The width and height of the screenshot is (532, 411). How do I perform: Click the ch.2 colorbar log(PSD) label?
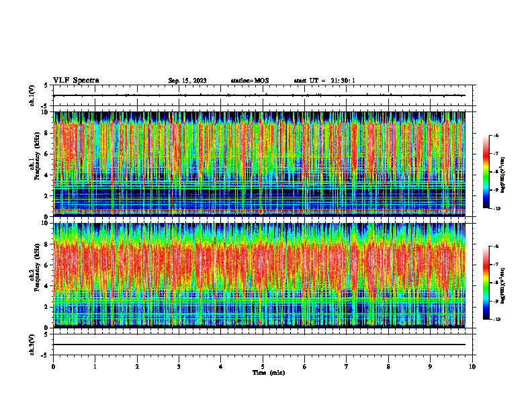coord(503,285)
